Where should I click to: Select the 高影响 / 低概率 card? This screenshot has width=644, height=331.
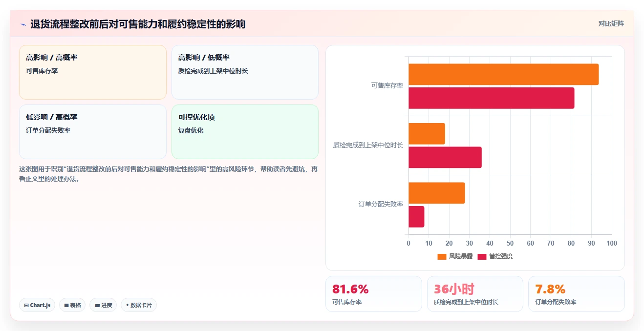(x=245, y=72)
